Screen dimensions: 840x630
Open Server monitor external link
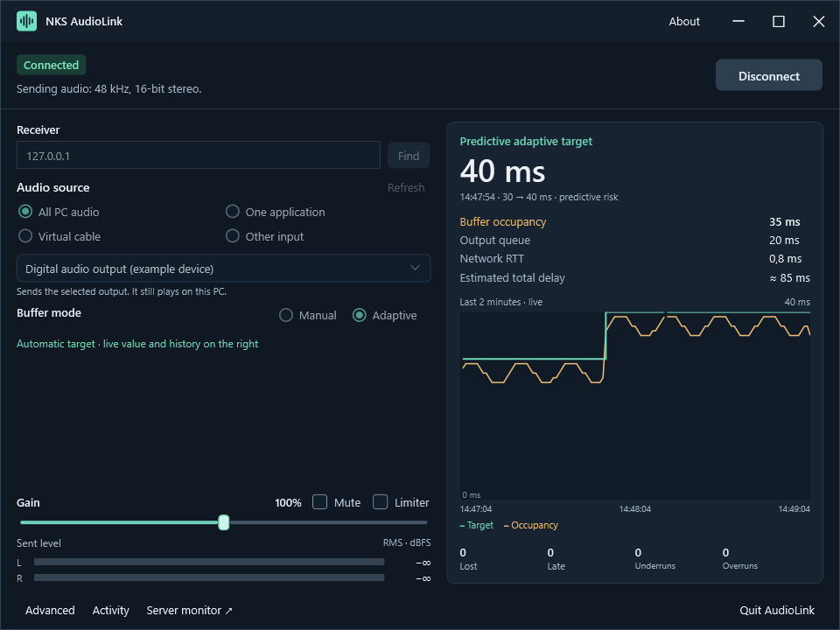click(190, 610)
